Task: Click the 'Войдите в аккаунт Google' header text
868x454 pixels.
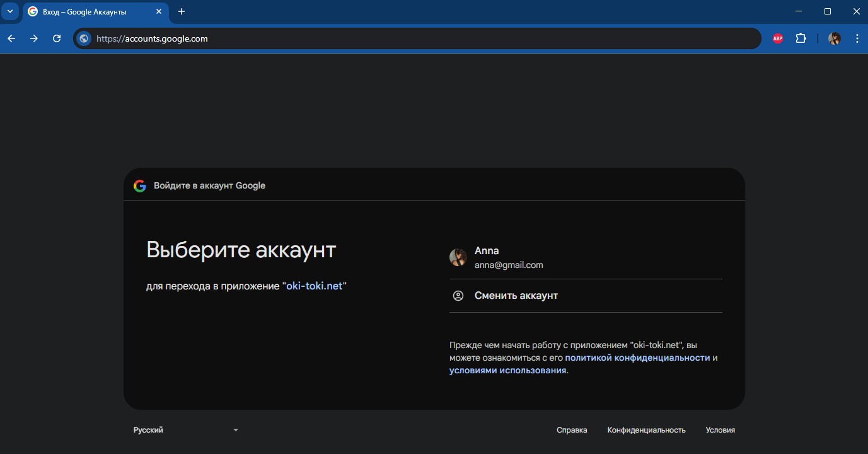Action: (209, 186)
